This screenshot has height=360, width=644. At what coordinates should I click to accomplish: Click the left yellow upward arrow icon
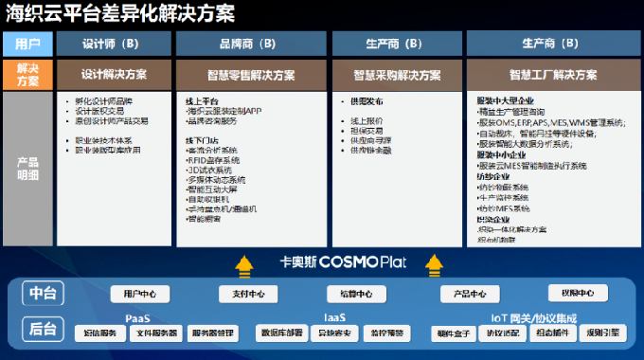(x=244, y=267)
